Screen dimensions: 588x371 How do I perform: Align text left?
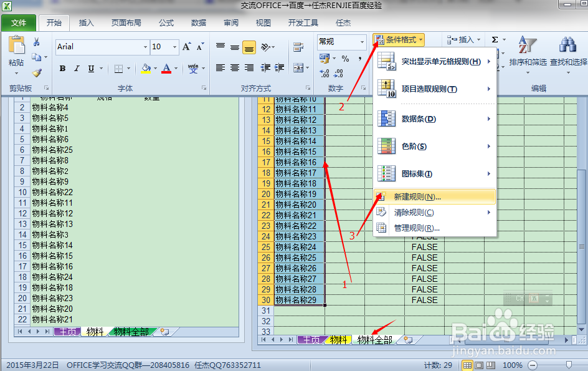point(220,67)
